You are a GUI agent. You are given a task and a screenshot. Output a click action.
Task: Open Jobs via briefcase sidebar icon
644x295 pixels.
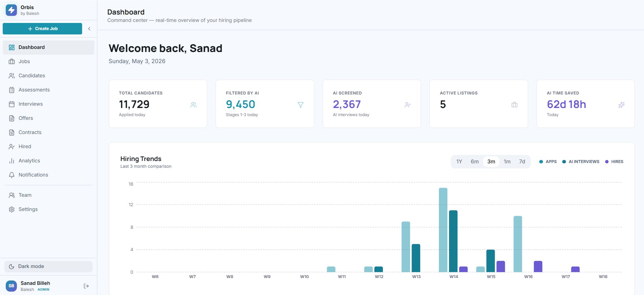pyautogui.click(x=12, y=61)
